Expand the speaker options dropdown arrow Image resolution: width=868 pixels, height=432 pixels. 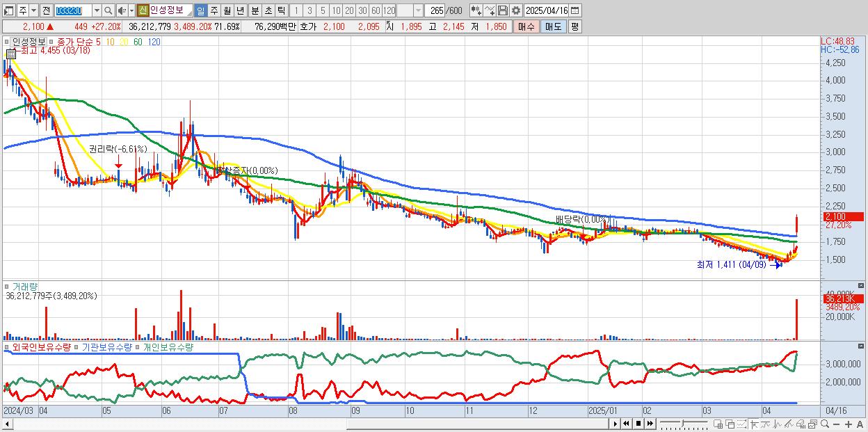(x=131, y=10)
